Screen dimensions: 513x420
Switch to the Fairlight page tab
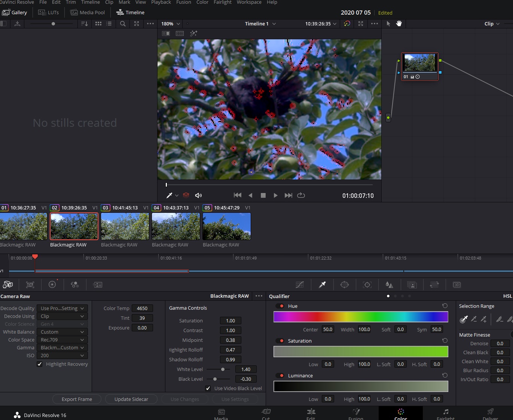tap(445, 414)
